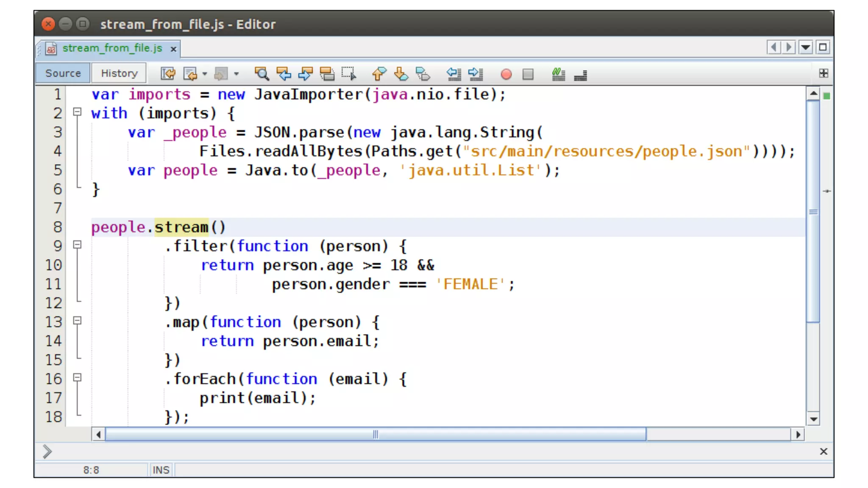868x488 pixels.
Task: Collapse code fold at line 9
Action: click(77, 245)
